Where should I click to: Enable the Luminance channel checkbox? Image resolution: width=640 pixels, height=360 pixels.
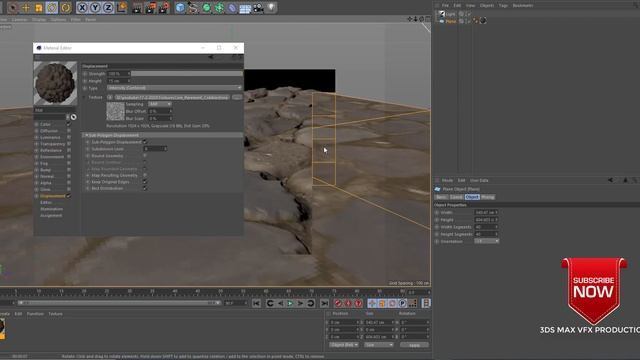tap(69, 137)
